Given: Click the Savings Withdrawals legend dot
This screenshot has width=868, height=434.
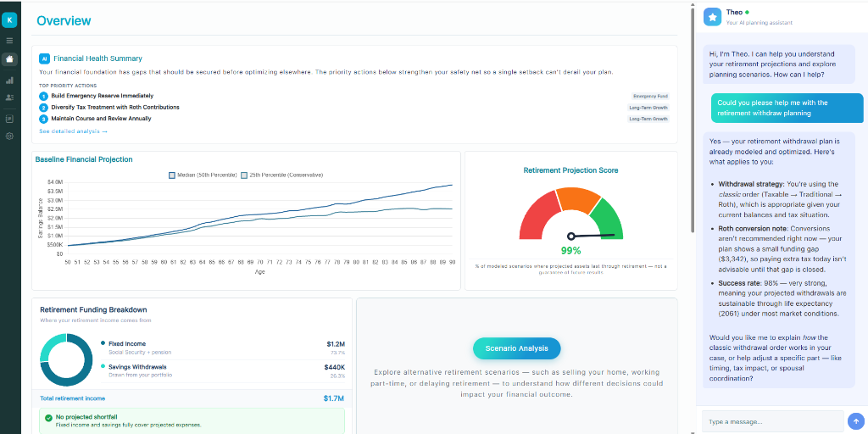Looking at the screenshot, I should [x=103, y=366].
